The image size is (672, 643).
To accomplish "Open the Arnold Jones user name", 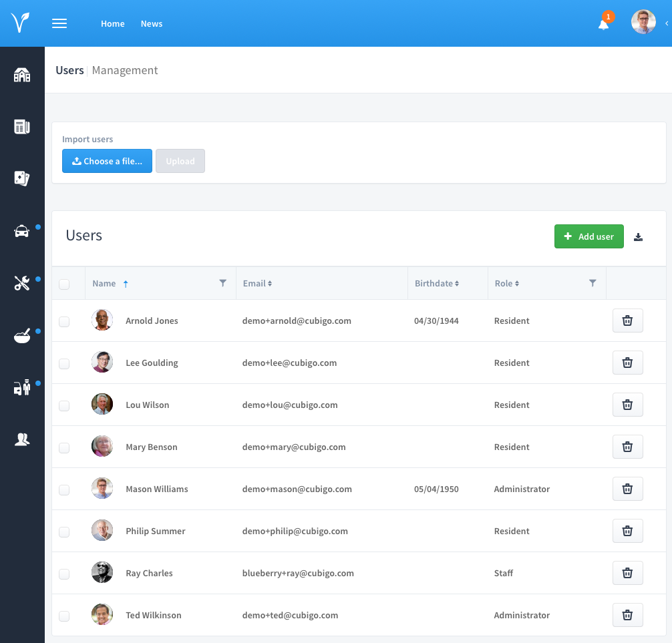I will (152, 321).
